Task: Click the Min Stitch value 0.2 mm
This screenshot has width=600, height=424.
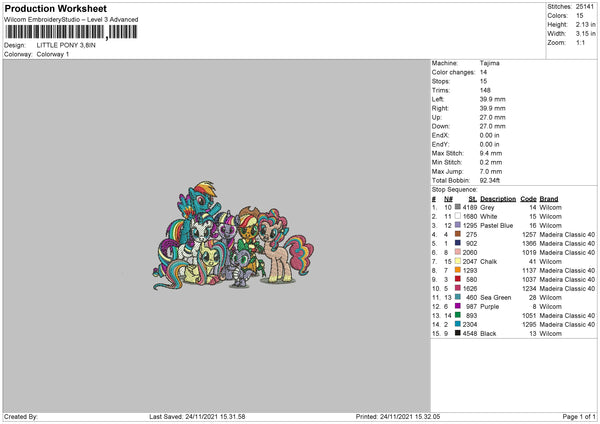Action: 491,162
